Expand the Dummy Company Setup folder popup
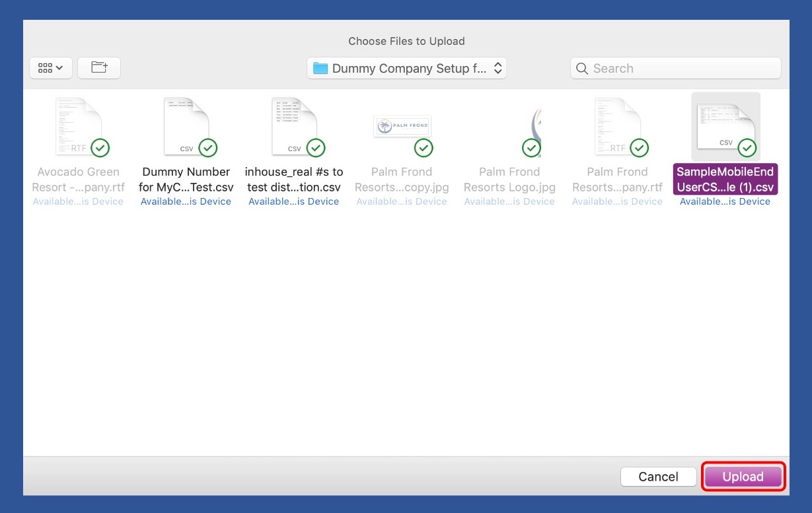The width and height of the screenshot is (812, 513). point(406,68)
